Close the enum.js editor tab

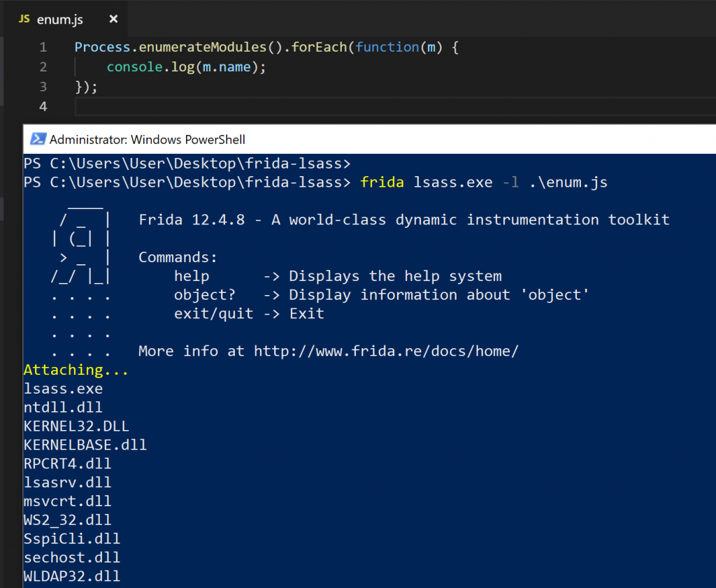[114, 19]
